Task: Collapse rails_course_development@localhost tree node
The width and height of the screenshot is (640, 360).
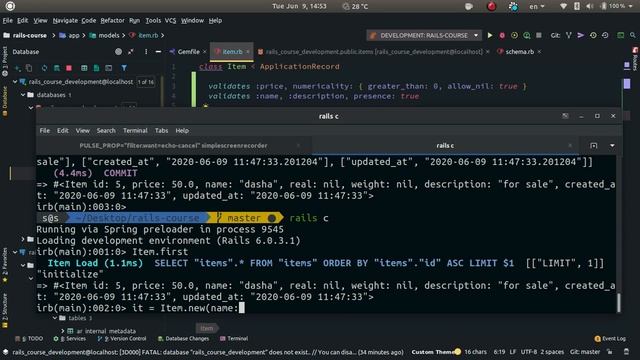Action: 15,82
